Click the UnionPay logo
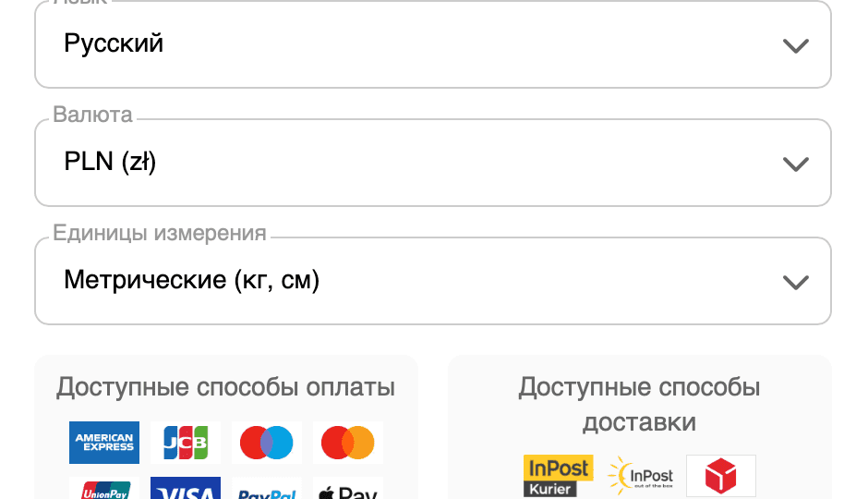Image resolution: width=868 pixels, height=499 pixels. tap(104, 489)
